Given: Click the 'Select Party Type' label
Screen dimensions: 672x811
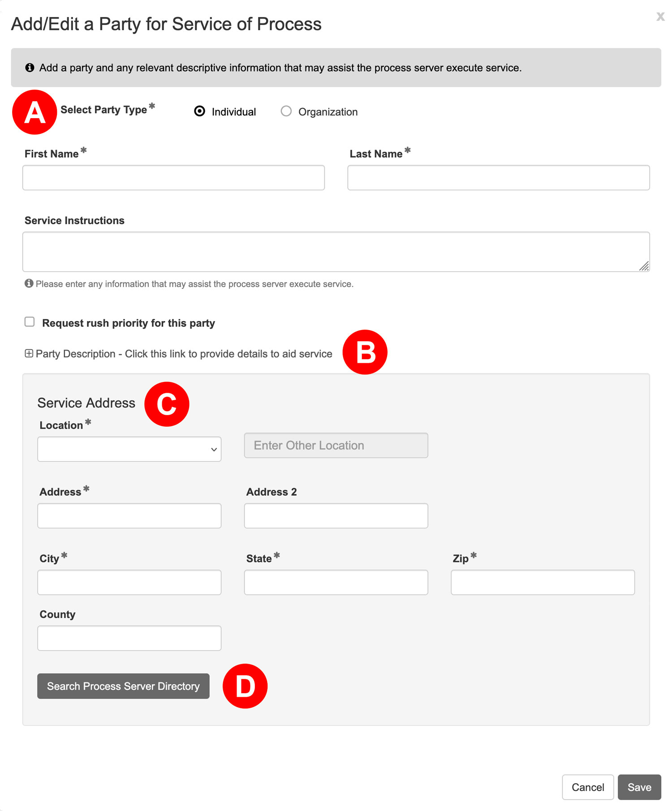Looking at the screenshot, I should coord(103,110).
